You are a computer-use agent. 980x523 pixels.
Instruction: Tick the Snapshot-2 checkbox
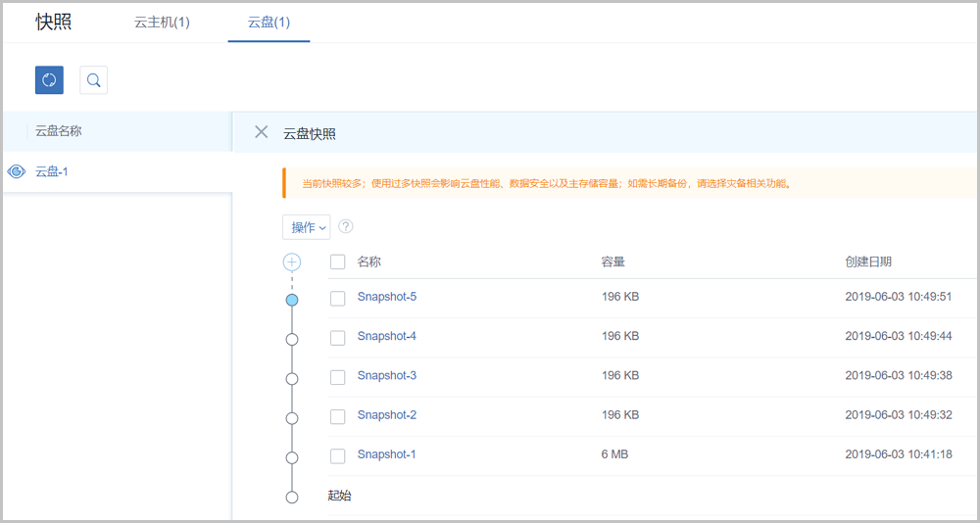pyautogui.click(x=338, y=416)
